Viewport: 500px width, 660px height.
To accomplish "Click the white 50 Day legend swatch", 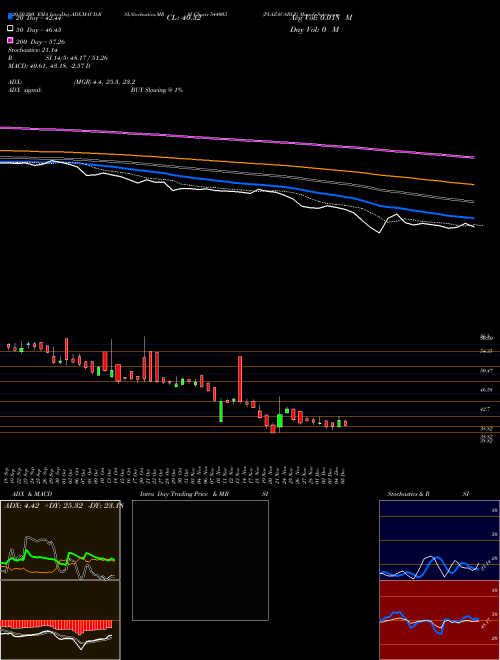I will pos(10,29).
